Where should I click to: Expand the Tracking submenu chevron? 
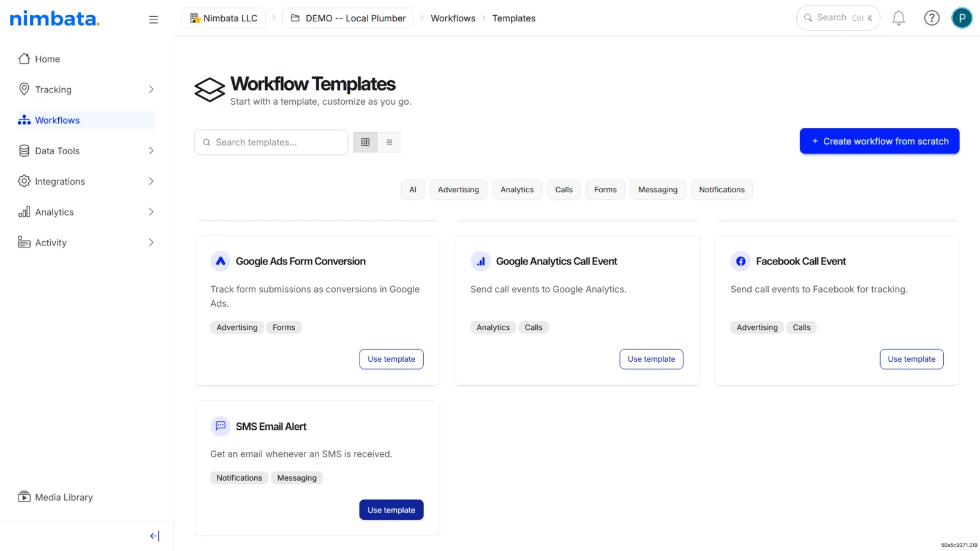click(151, 89)
